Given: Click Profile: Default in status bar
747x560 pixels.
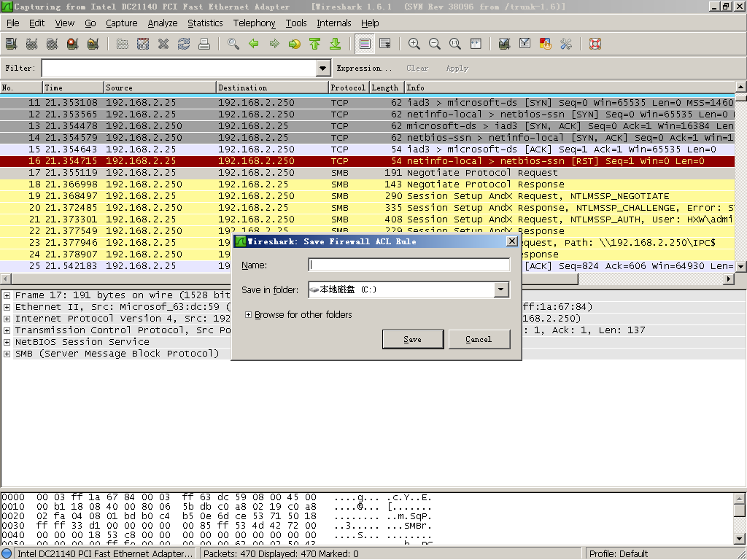Looking at the screenshot, I should (619, 554).
